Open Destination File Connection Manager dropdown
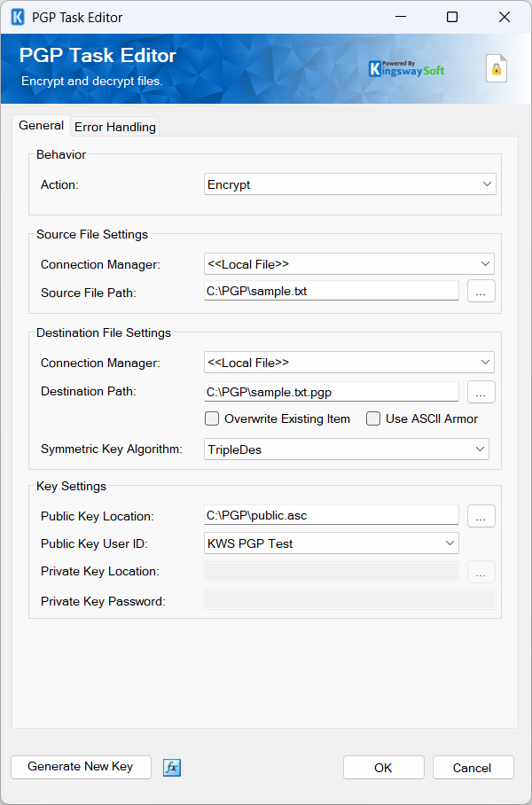532x805 pixels. tap(349, 363)
